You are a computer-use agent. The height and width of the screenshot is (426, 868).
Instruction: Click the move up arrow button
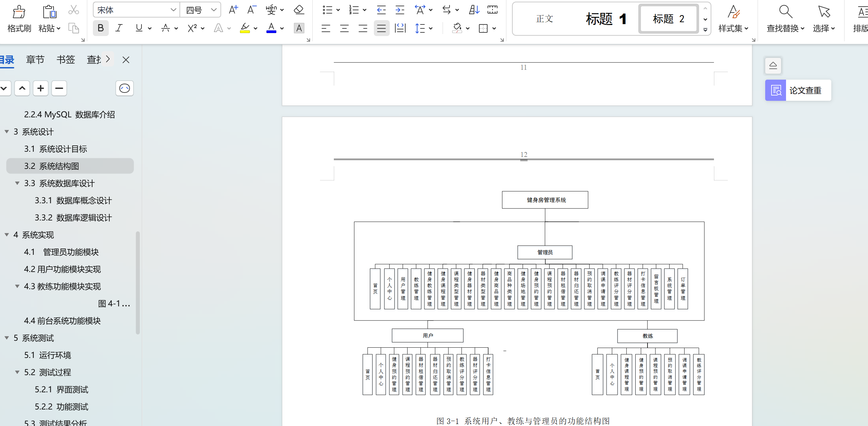click(22, 88)
